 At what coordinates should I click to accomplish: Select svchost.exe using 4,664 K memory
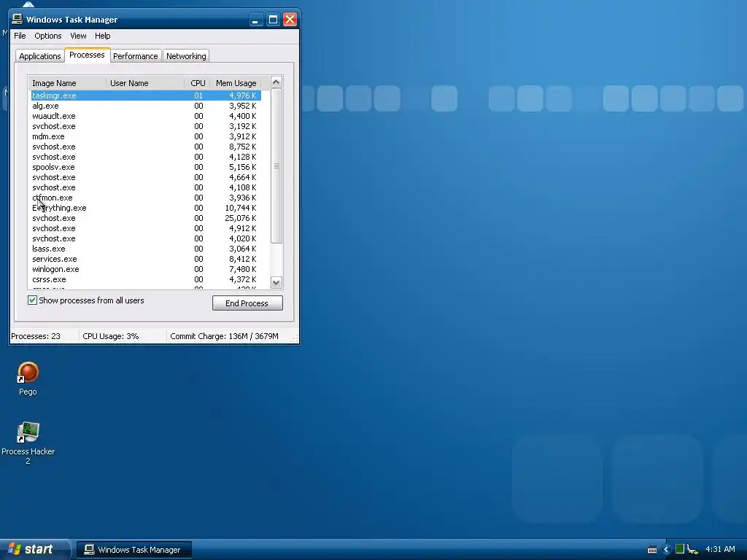click(x=146, y=177)
